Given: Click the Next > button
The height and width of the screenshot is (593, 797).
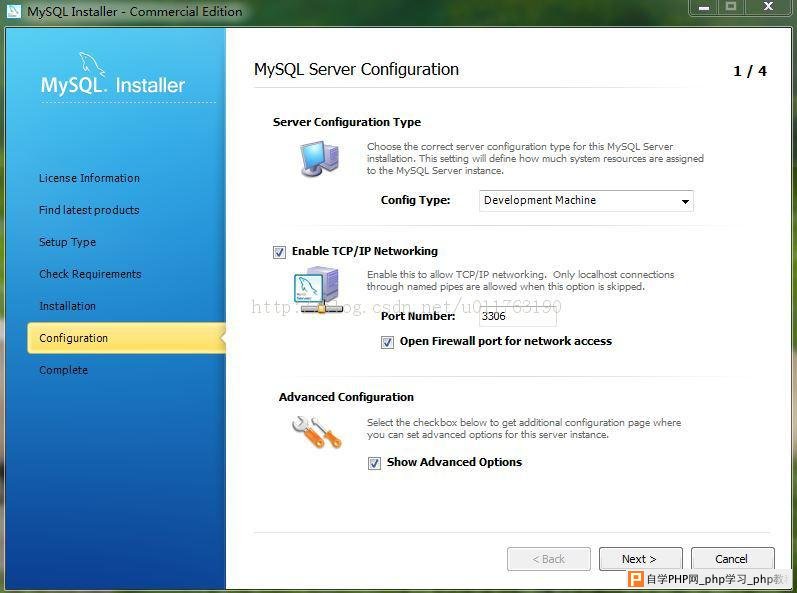Looking at the screenshot, I should pyautogui.click(x=640, y=559).
